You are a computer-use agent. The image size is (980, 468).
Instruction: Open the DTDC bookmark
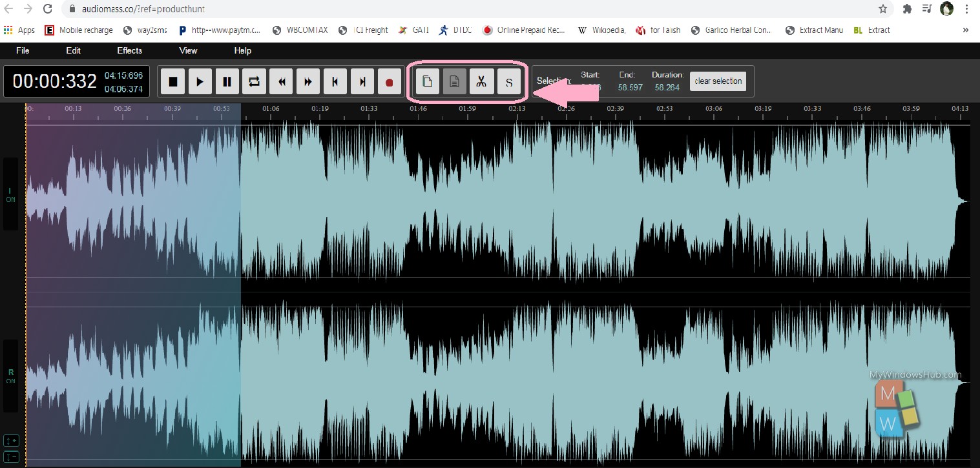click(x=455, y=30)
